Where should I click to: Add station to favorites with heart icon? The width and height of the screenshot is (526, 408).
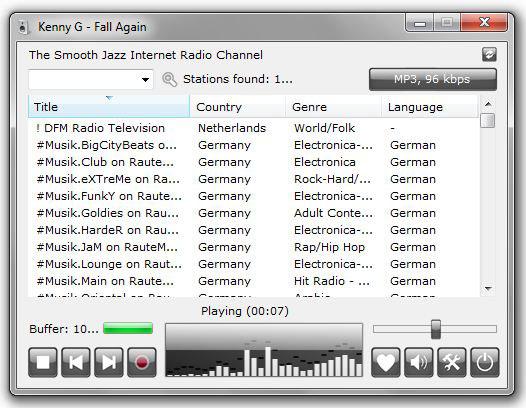386,362
